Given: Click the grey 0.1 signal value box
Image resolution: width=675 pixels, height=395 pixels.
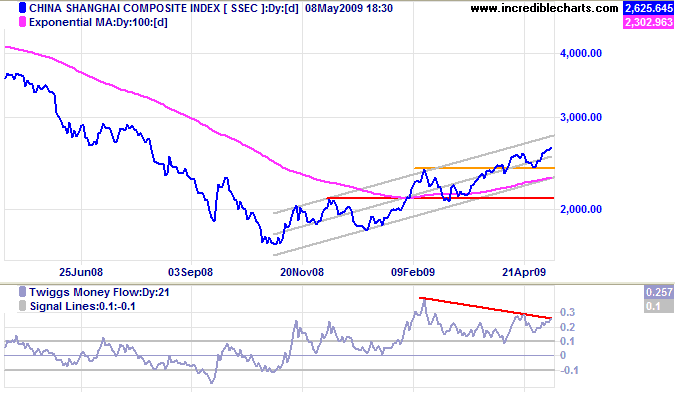Looking at the screenshot, I should (x=659, y=306).
